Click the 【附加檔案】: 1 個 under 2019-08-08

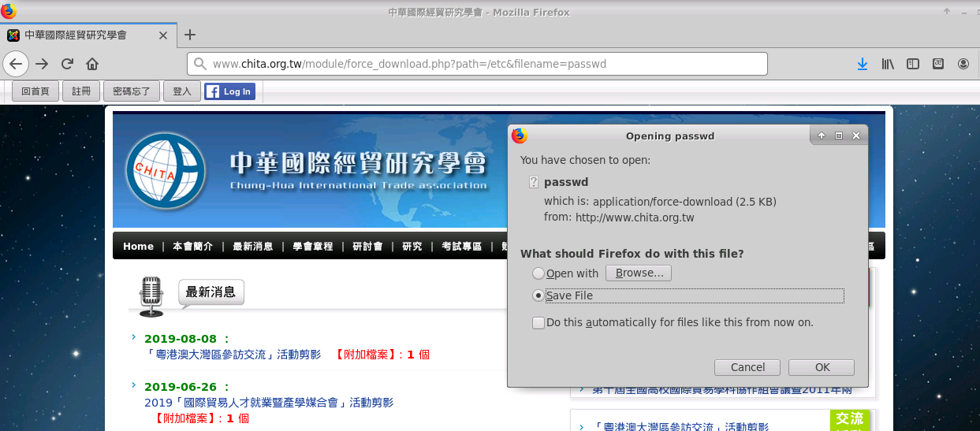coord(382,355)
